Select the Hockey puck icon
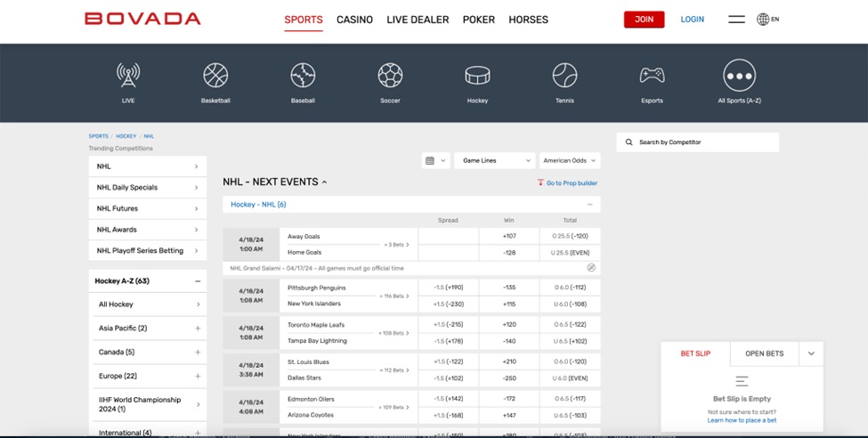 (x=477, y=76)
